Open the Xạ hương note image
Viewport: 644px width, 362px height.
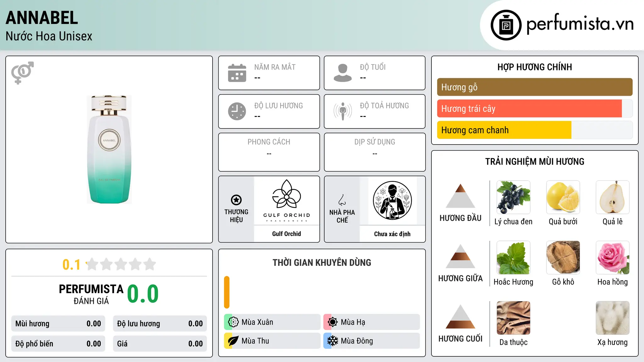(613, 318)
